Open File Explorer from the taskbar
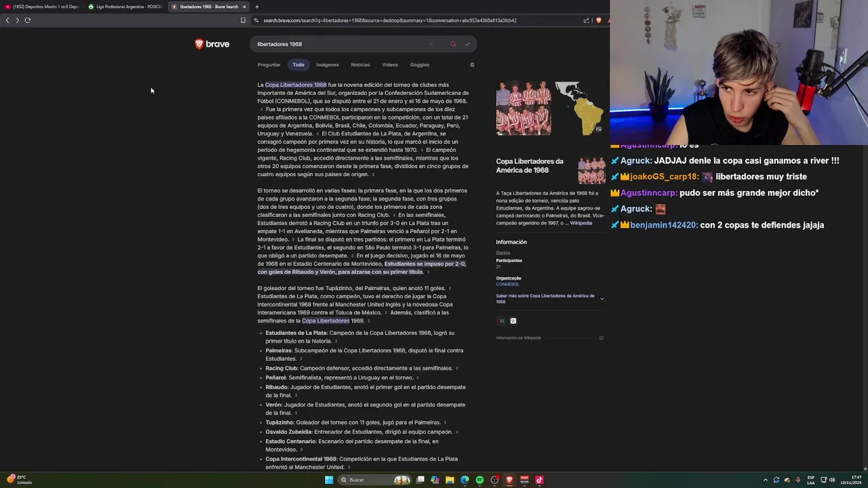The height and width of the screenshot is (488, 868). (x=450, y=480)
